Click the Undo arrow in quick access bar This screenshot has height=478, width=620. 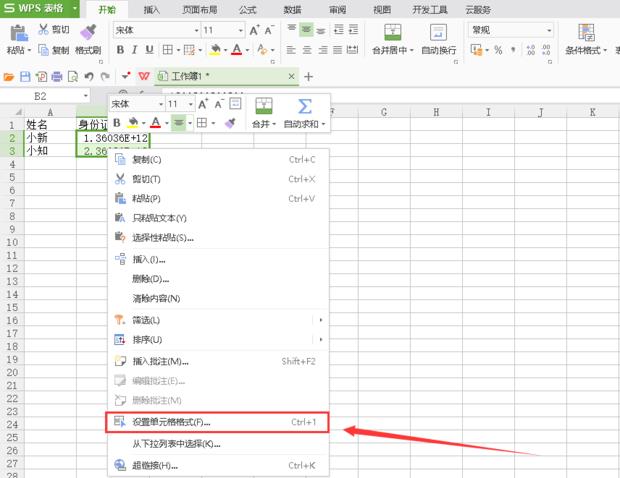[90, 76]
